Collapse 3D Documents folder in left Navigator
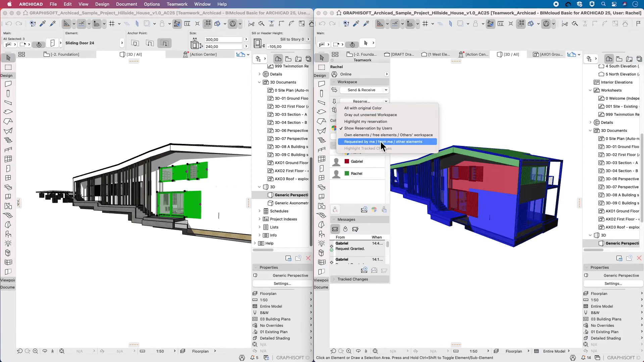This screenshot has width=644, height=362. tap(259, 82)
